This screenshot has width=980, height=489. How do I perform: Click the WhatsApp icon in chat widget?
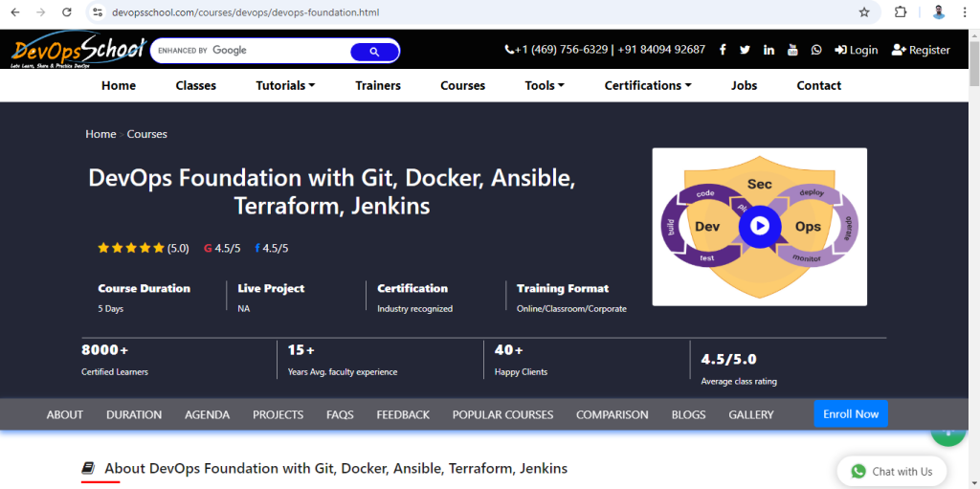tap(858, 472)
